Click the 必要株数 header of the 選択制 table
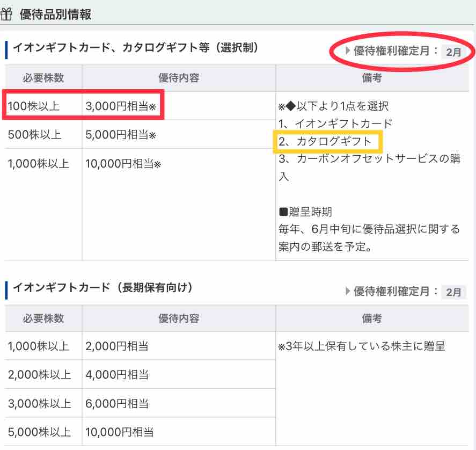Viewport: 476px width, 450px height. click(43, 78)
